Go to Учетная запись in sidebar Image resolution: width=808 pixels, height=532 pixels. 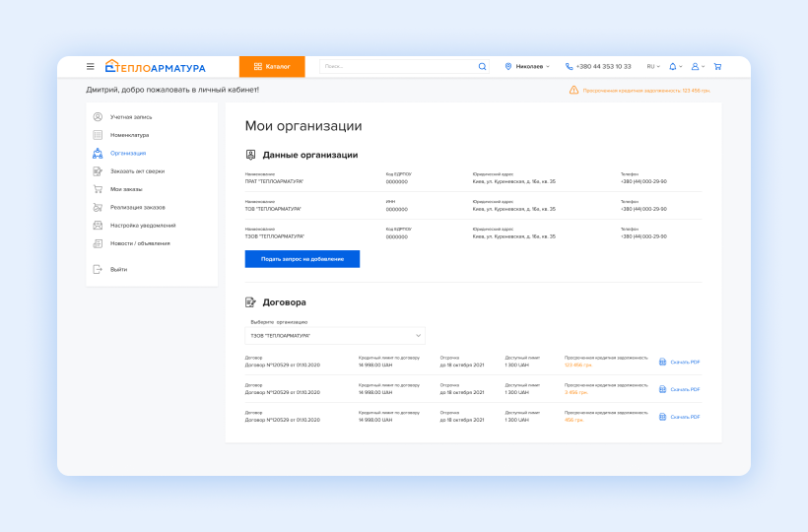coord(130,117)
